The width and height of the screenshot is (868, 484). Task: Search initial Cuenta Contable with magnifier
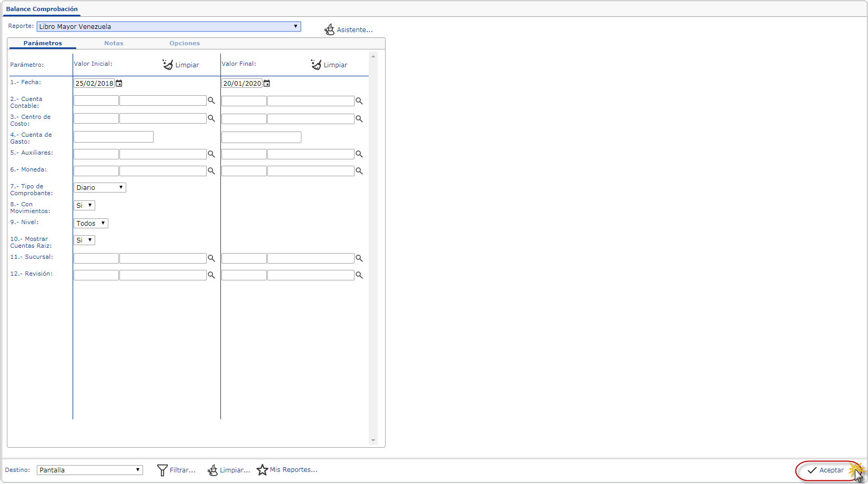pyautogui.click(x=211, y=100)
